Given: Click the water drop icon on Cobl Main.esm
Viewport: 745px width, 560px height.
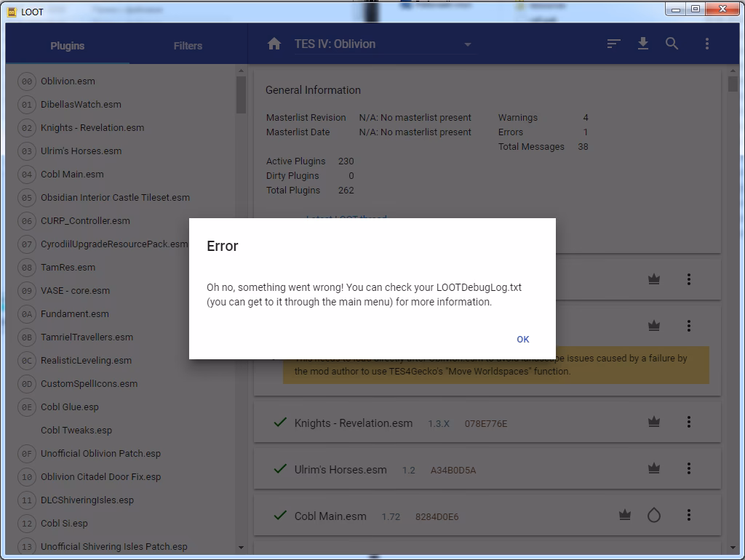Looking at the screenshot, I should (653, 516).
